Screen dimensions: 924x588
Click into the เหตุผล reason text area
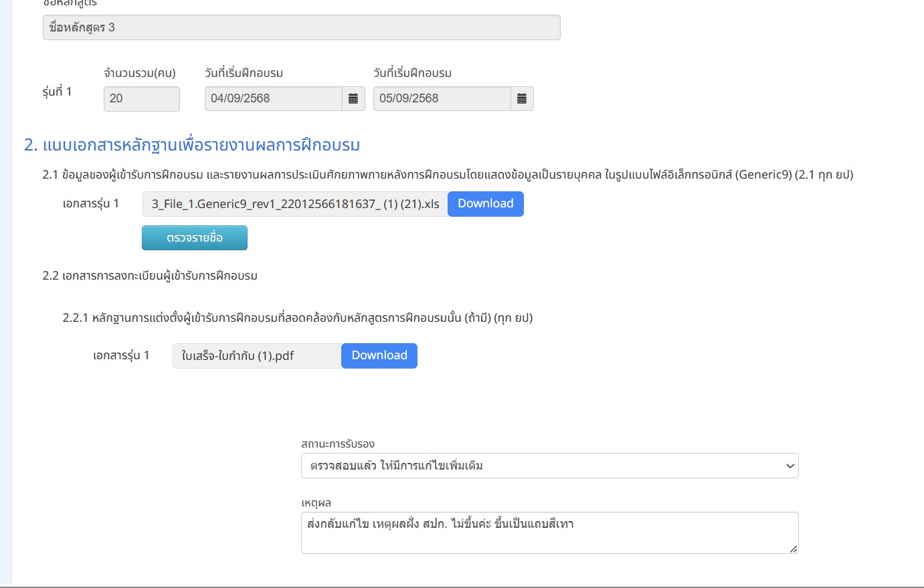pos(549,532)
